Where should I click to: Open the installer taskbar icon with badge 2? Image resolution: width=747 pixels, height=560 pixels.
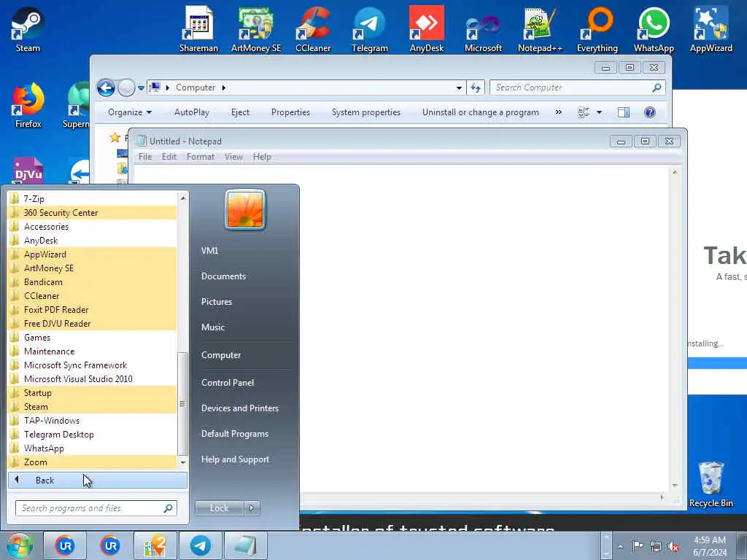(155, 545)
